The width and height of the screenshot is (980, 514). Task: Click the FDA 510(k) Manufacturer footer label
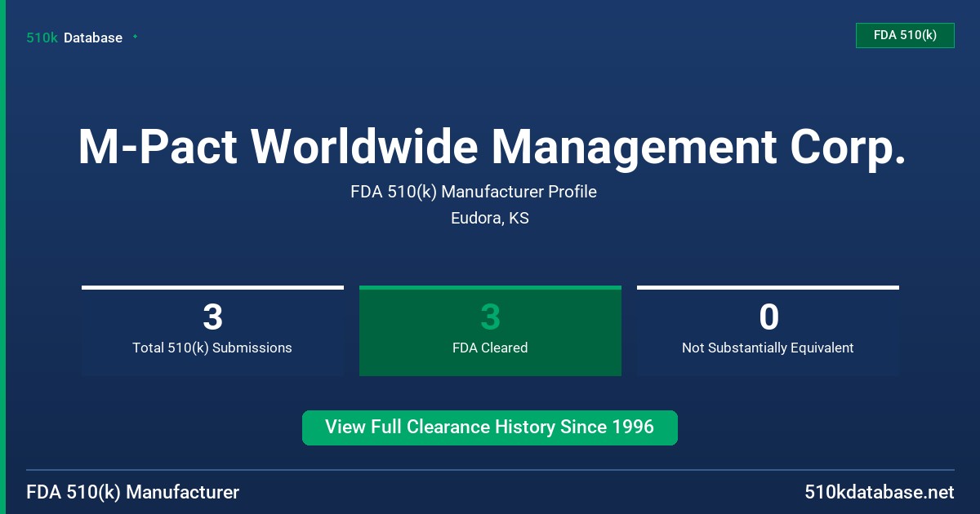tap(133, 492)
